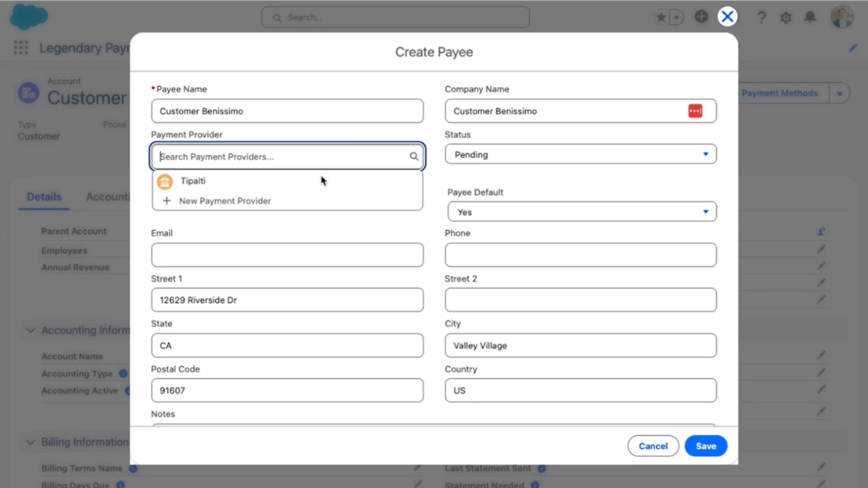Collapse the Billing Information section
The image size is (868, 488).
coord(30,442)
